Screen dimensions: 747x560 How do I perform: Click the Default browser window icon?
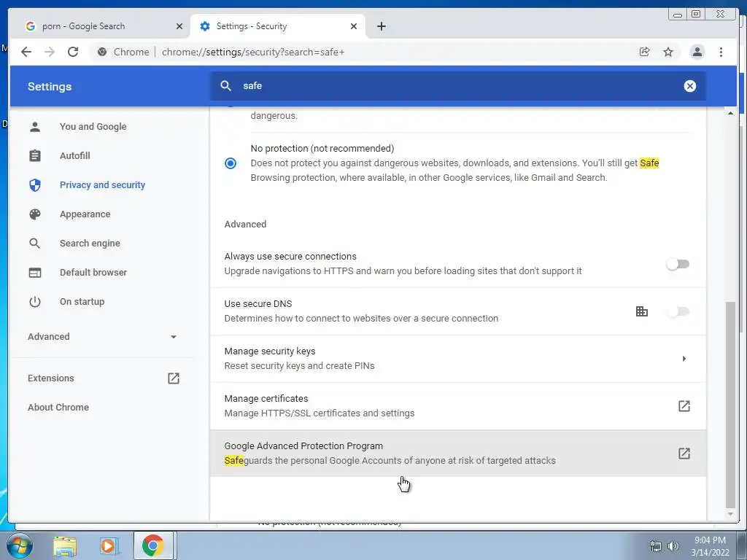pyautogui.click(x=35, y=273)
